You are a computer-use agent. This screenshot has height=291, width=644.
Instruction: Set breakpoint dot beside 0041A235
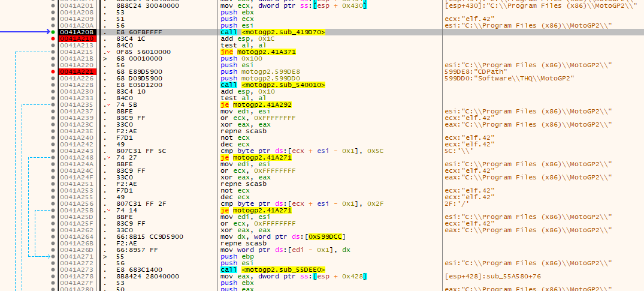(x=53, y=104)
